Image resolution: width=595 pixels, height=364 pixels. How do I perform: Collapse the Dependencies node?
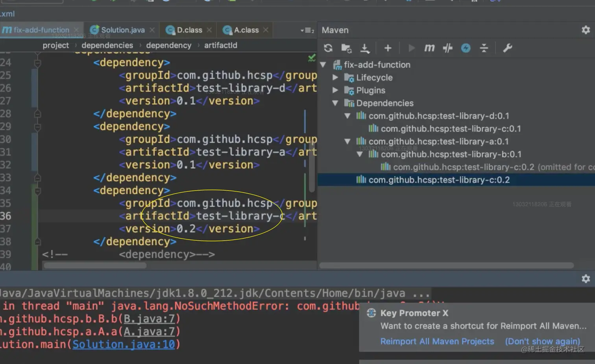[335, 103]
